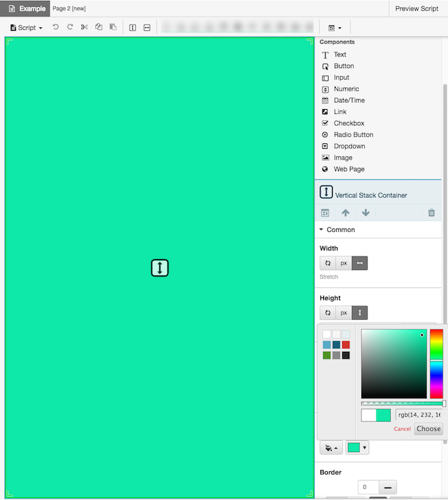Pick the dark blue palette swatch
Viewport: 448px width, 500px height.
coord(336,344)
